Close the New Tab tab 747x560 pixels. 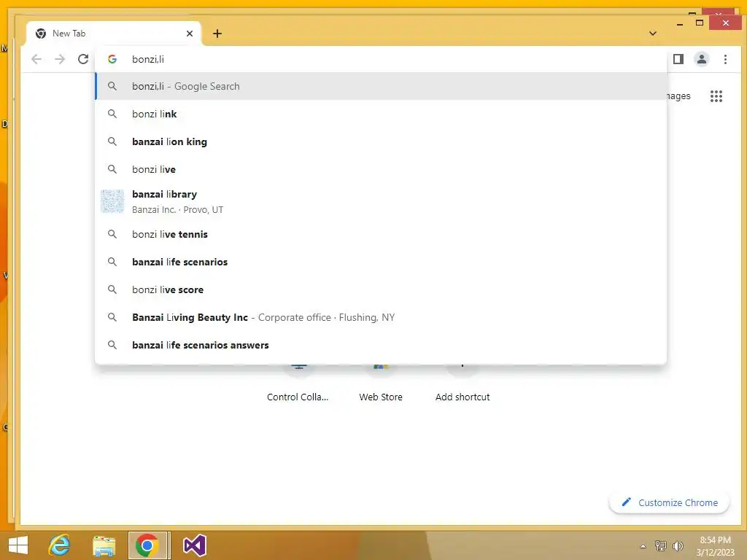click(190, 34)
